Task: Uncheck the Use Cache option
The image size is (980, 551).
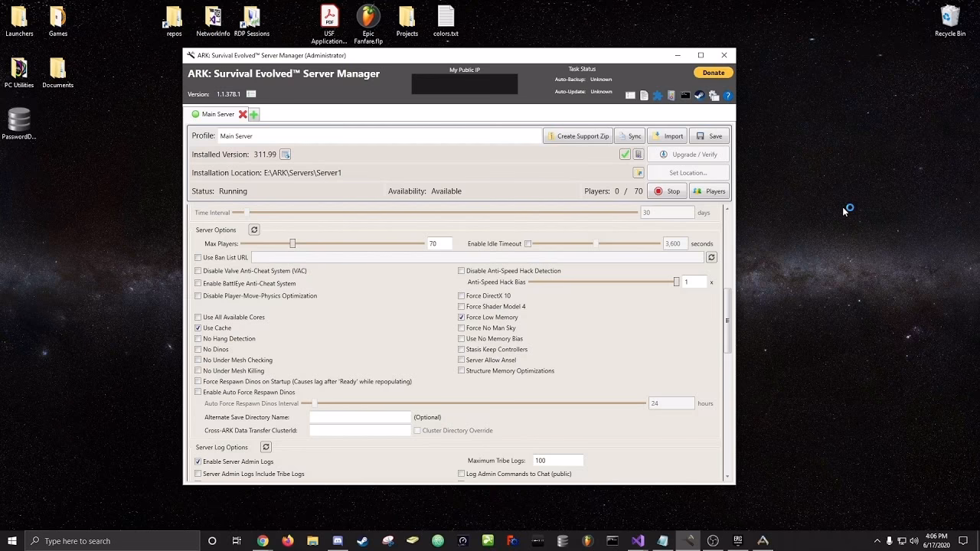Action: pos(198,328)
